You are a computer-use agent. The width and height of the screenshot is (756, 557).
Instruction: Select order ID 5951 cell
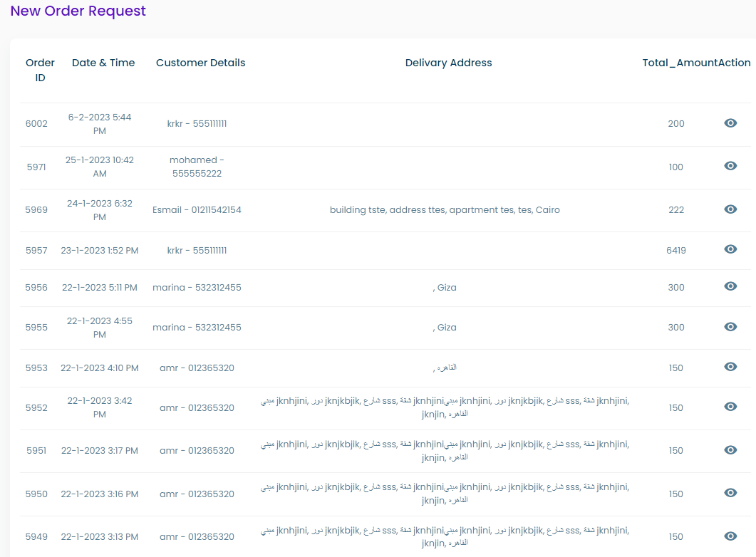coord(36,451)
